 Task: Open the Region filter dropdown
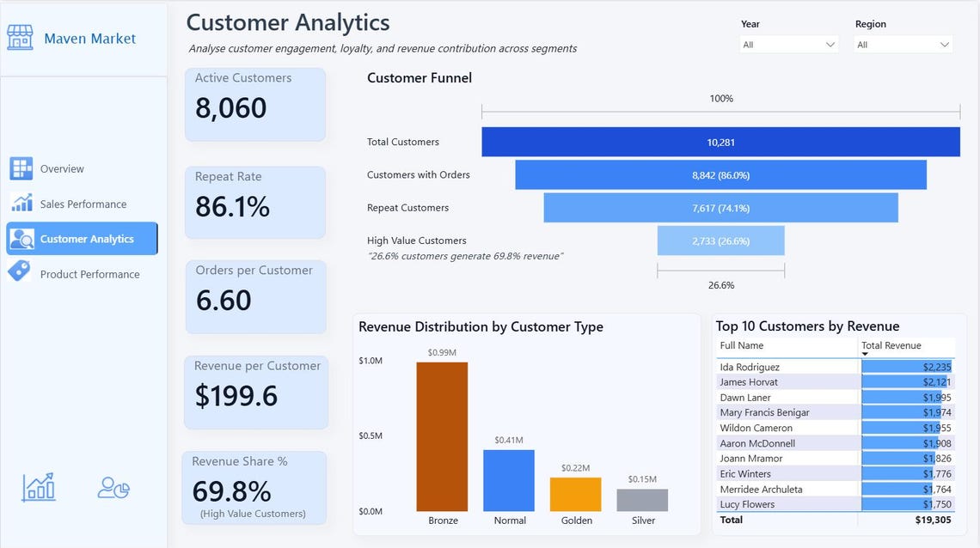(x=903, y=45)
